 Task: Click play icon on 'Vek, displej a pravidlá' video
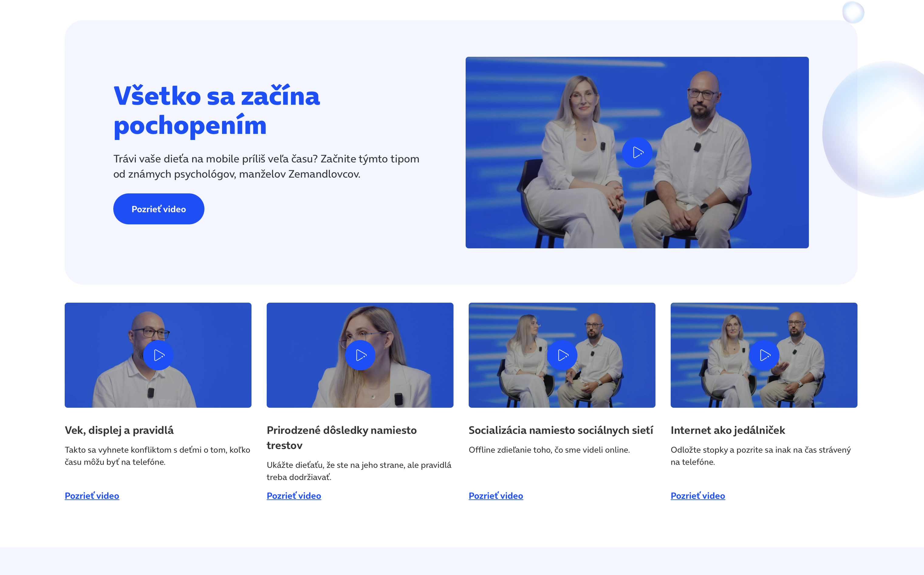coord(158,355)
